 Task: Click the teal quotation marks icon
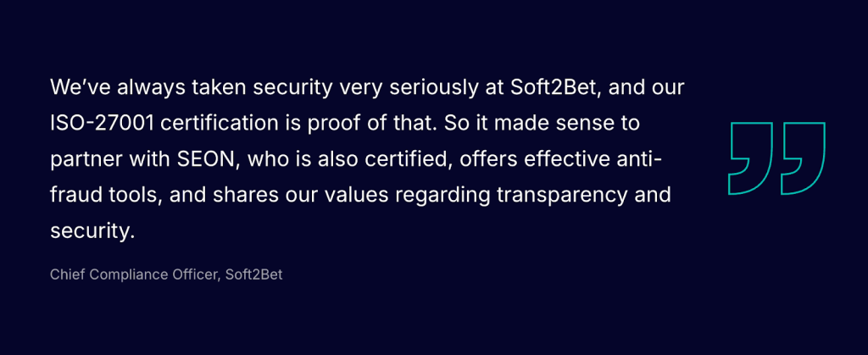(776, 158)
